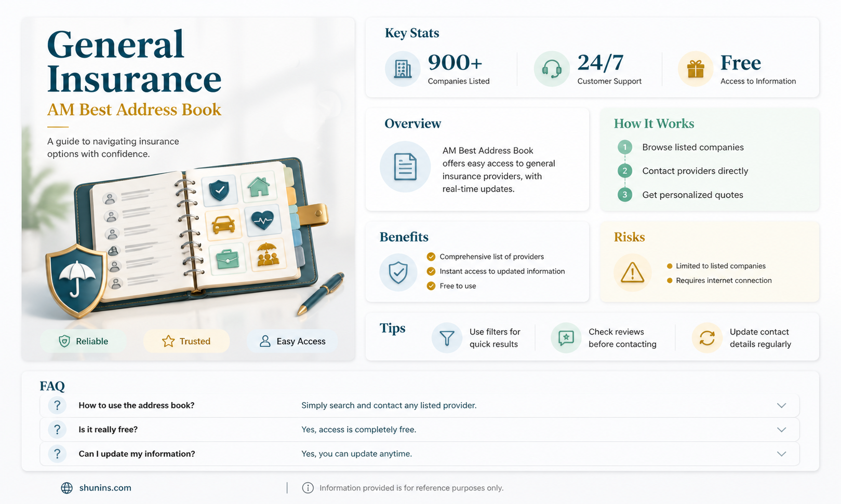Click the check bullet for Comprehensive list of providers
The height and width of the screenshot is (504, 841).
point(431,256)
